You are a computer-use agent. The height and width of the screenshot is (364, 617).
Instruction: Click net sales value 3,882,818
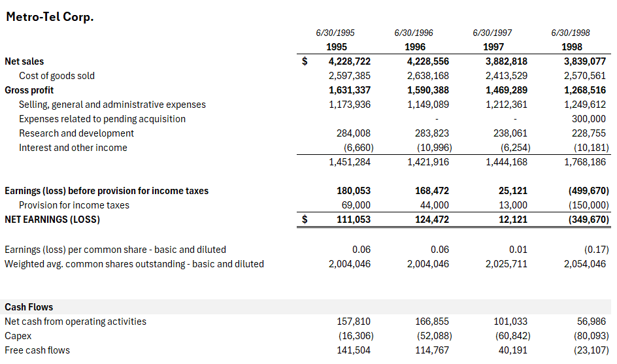[507, 61]
